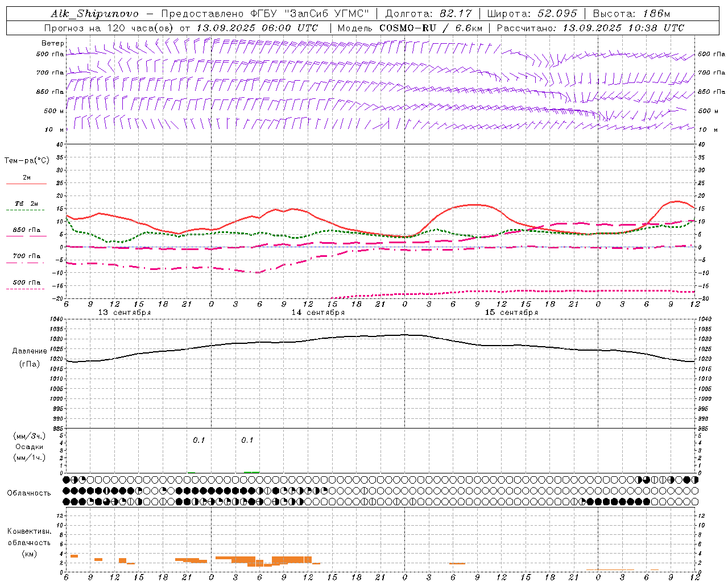
Task: Click the 15 сентября date label
Action: pyautogui.click(x=511, y=313)
